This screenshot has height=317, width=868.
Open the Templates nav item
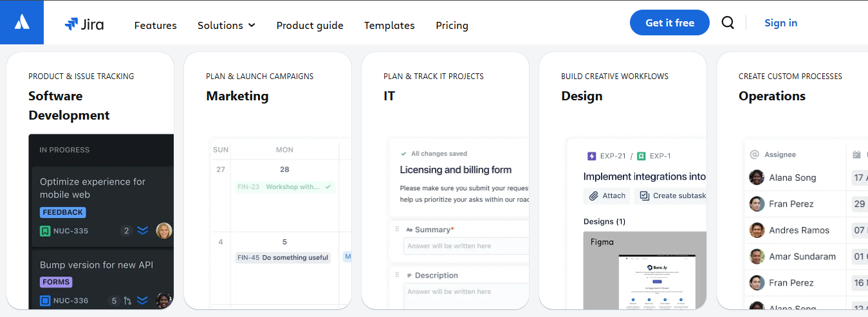pyautogui.click(x=389, y=25)
